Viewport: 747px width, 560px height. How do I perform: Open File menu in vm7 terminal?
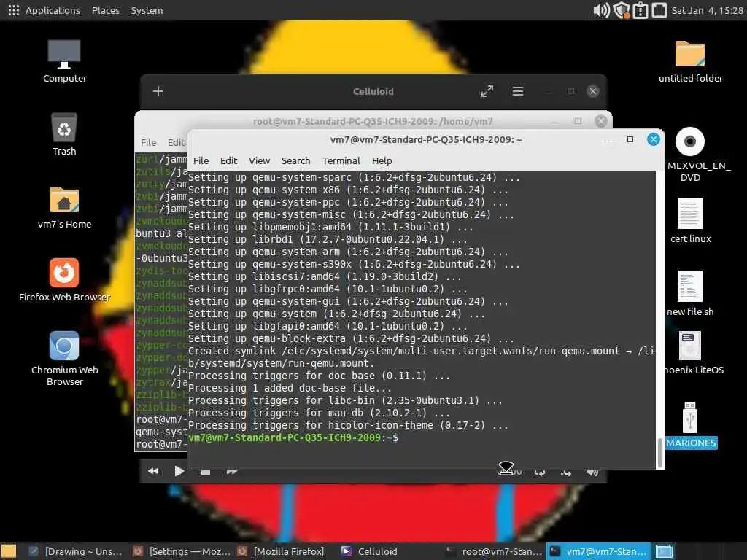coord(201,161)
